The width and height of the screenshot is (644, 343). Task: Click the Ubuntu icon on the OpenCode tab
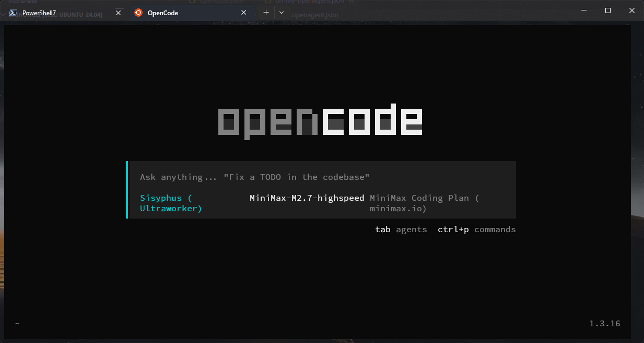(138, 13)
